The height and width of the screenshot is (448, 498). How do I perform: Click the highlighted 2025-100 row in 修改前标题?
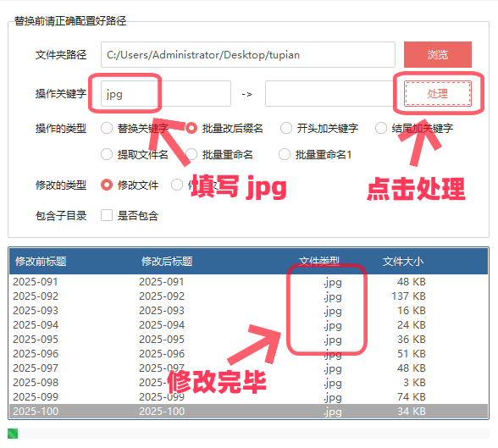(36, 412)
